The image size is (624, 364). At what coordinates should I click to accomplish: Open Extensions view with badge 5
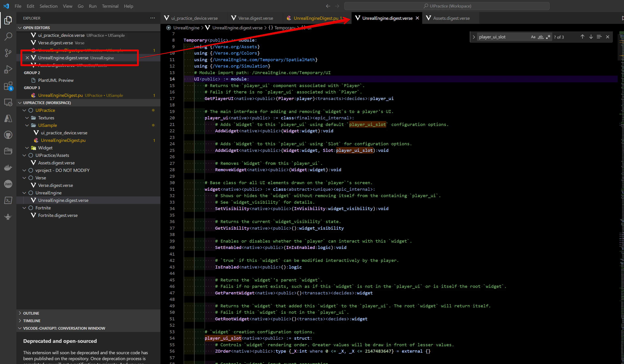[8, 86]
